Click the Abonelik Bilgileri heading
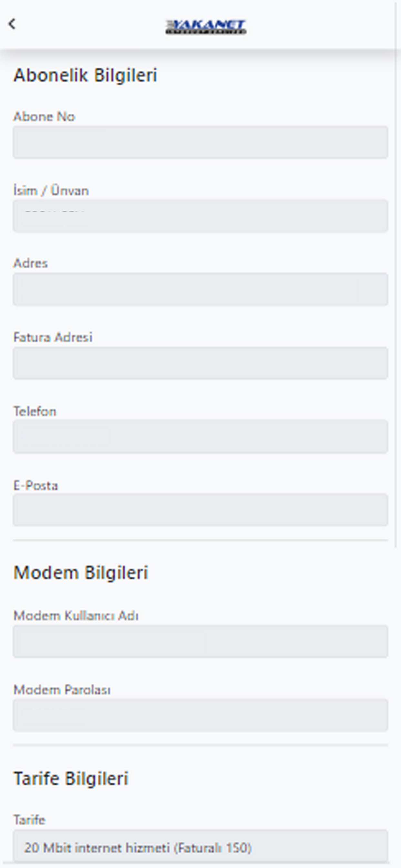This screenshot has width=401, height=868. tap(85, 75)
